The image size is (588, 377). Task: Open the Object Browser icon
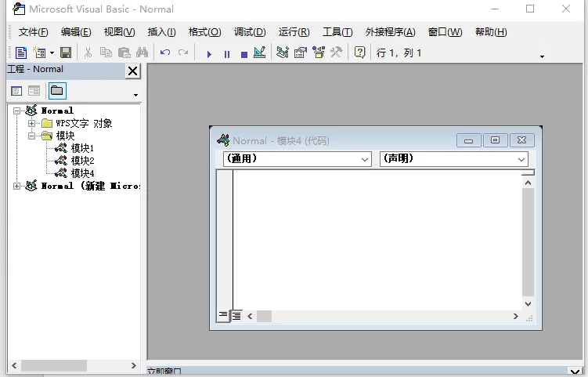click(319, 53)
